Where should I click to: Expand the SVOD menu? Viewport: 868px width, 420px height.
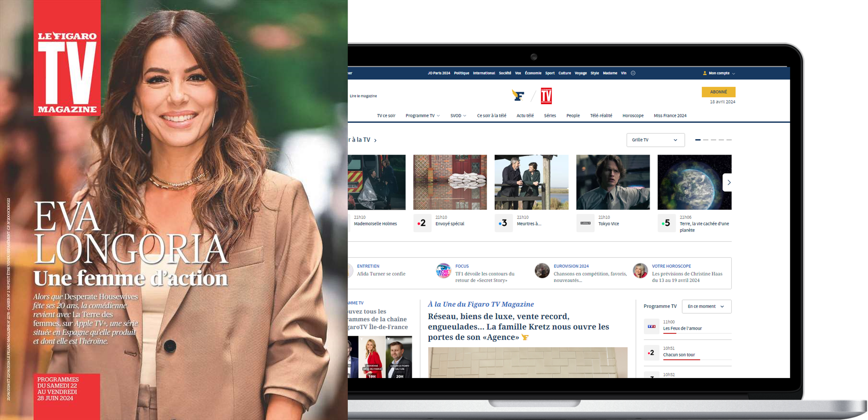pyautogui.click(x=458, y=116)
